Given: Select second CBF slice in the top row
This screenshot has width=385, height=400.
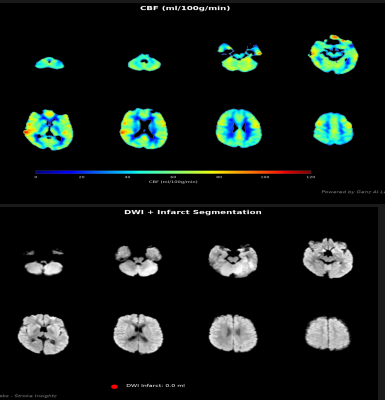Looking at the screenshot, I should [144, 62].
